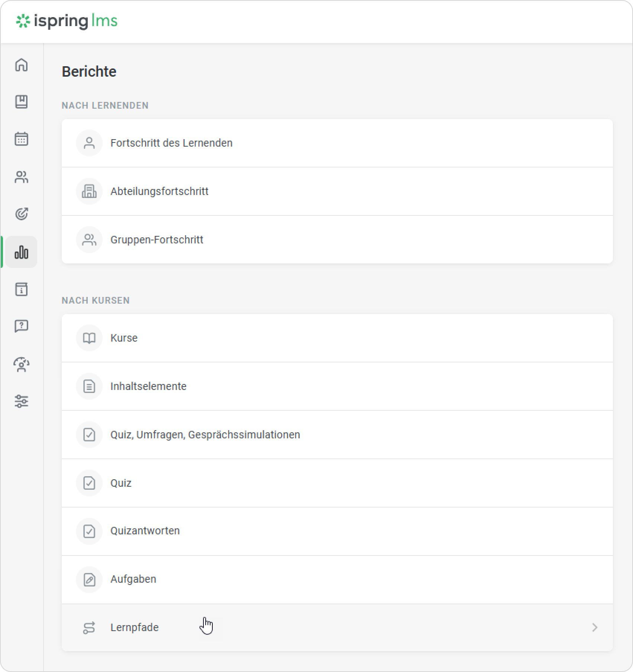Select the bar chart reports icon
The image size is (633, 672).
click(x=22, y=252)
